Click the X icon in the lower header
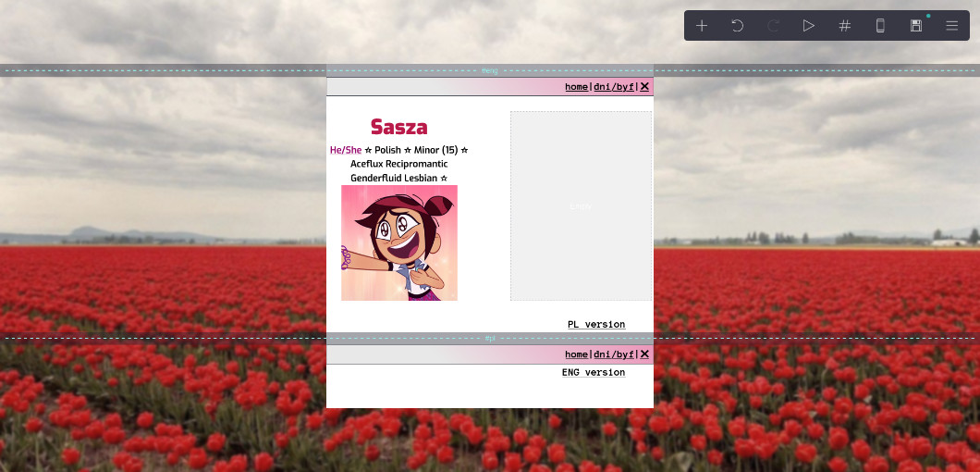The width and height of the screenshot is (980, 472). (x=644, y=354)
